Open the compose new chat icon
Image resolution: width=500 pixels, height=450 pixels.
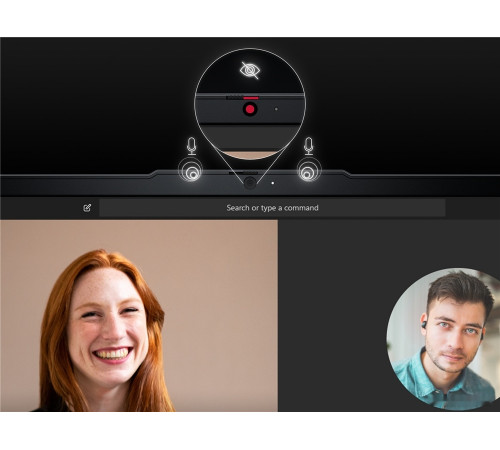pyautogui.click(x=87, y=208)
